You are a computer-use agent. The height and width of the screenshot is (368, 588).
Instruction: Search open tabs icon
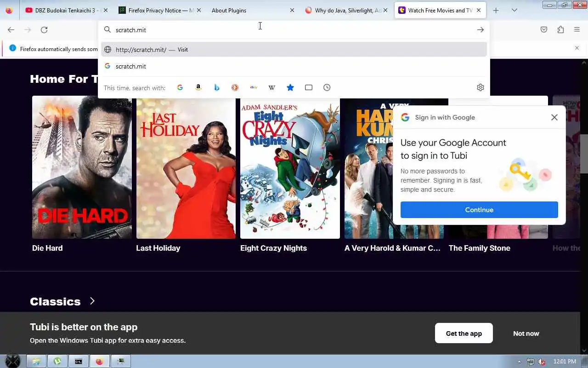pyautogui.click(x=309, y=87)
